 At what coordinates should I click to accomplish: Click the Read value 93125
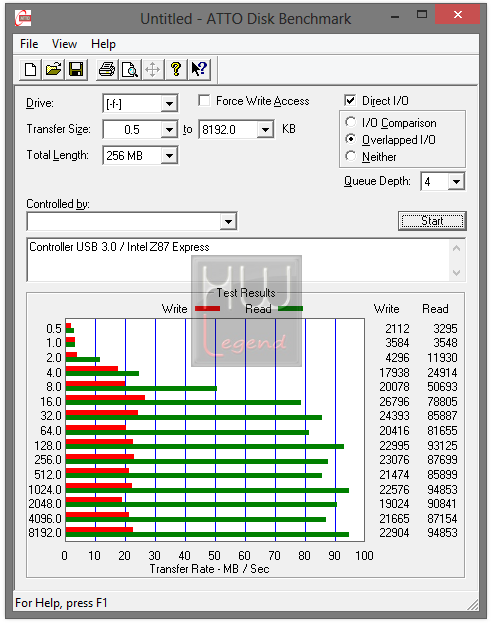click(x=442, y=446)
